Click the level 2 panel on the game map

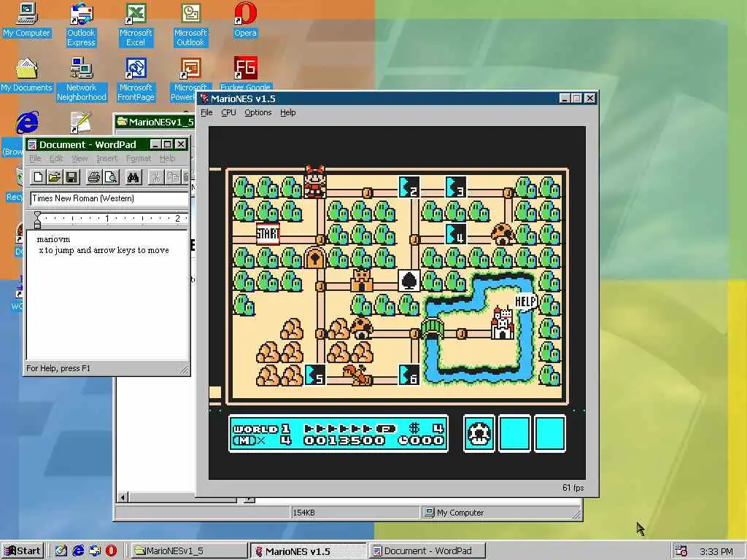click(x=409, y=187)
